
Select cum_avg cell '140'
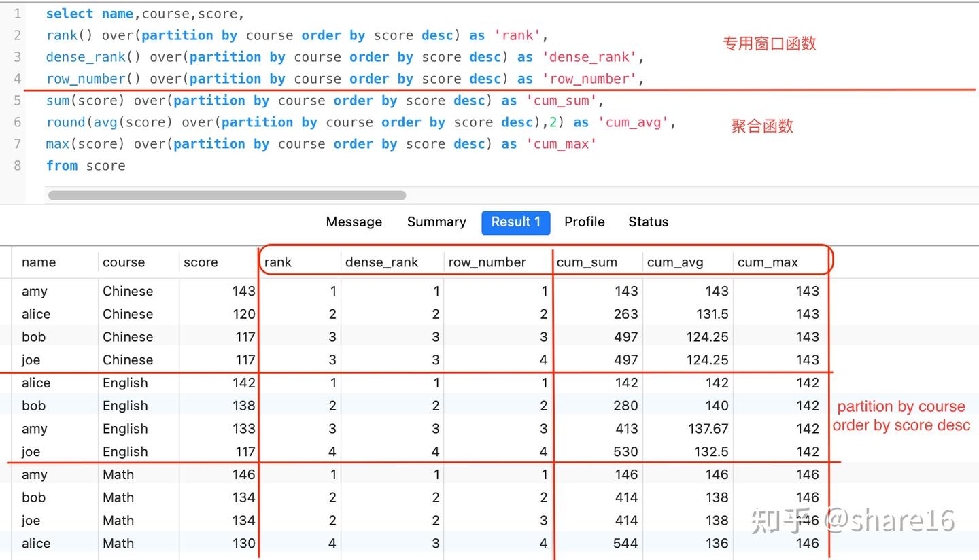click(717, 406)
